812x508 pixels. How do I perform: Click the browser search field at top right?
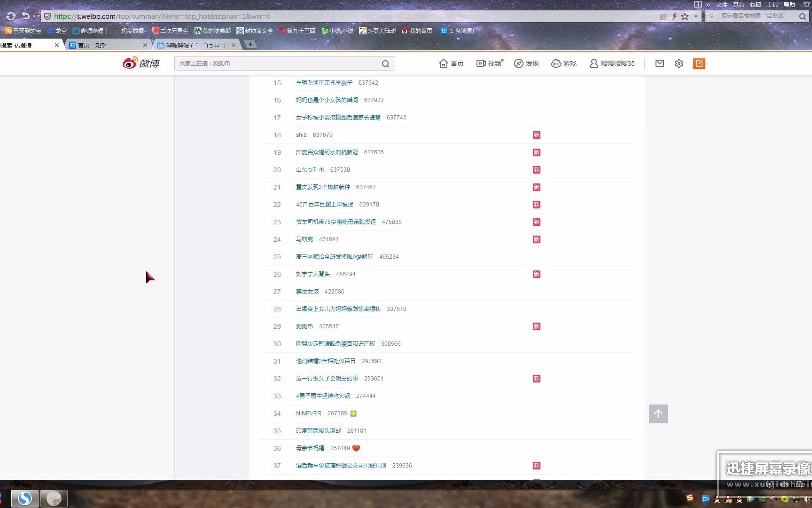click(x=757, y=16)
